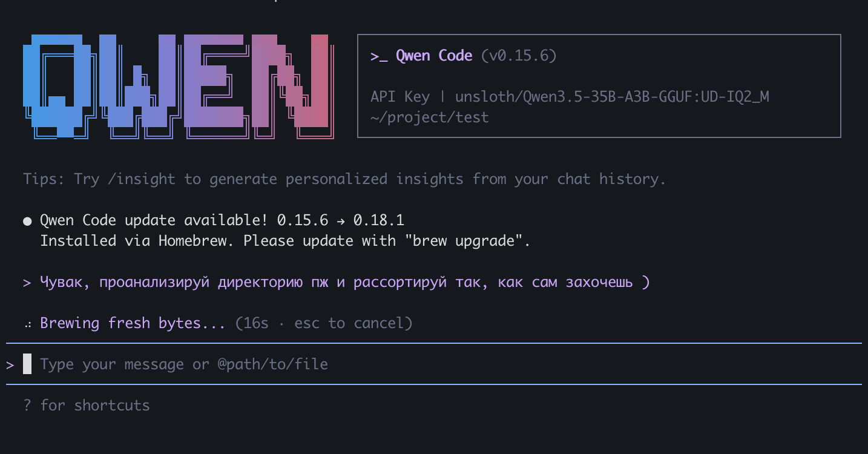
Task: Click the new version number 0.18.1
Action: [379, 220]
